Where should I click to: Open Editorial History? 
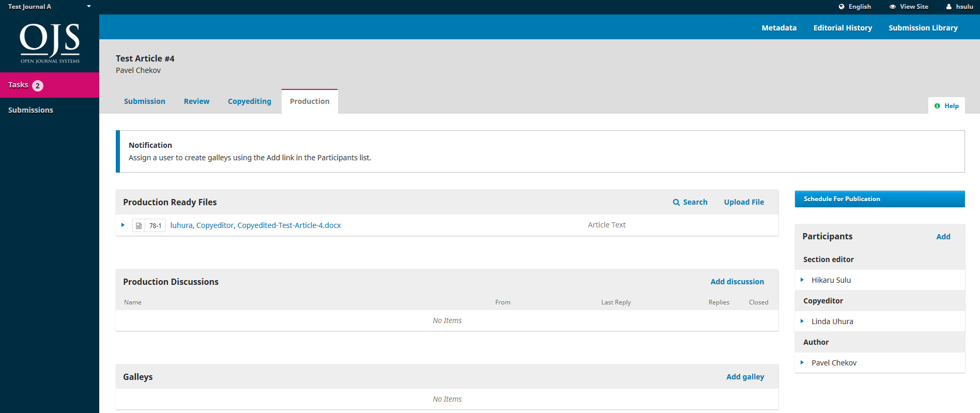[843, 28]
